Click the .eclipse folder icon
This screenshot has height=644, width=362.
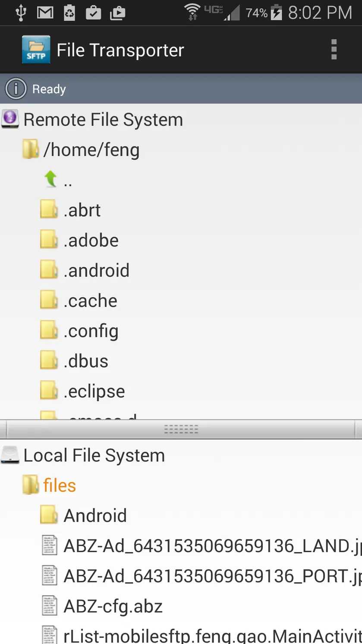pyautogui.click(x=49, y=390)
